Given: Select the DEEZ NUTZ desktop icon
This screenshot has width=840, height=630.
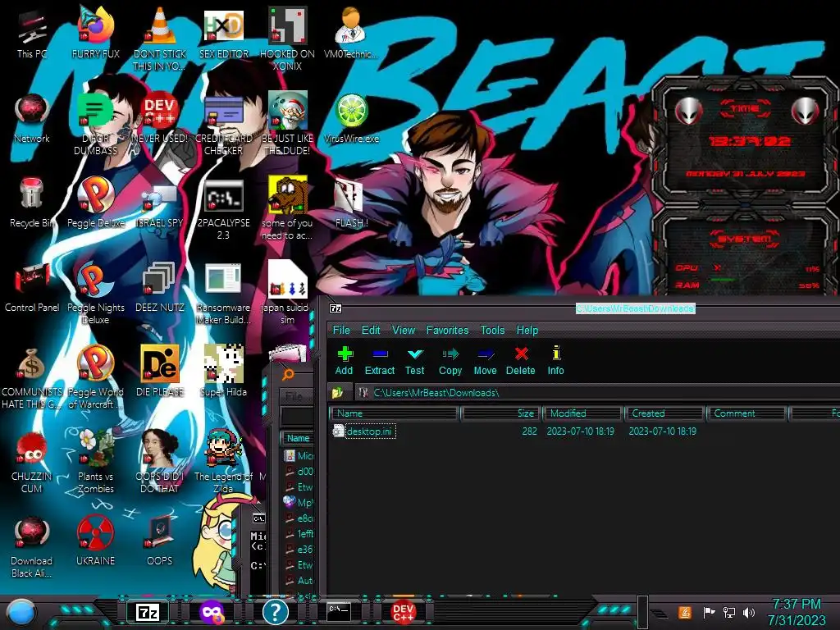Looking at the screenshot, I should point(160,287).
